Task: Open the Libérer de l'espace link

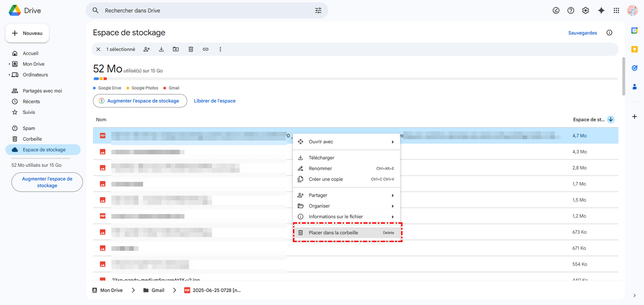Action: [214, 101]
